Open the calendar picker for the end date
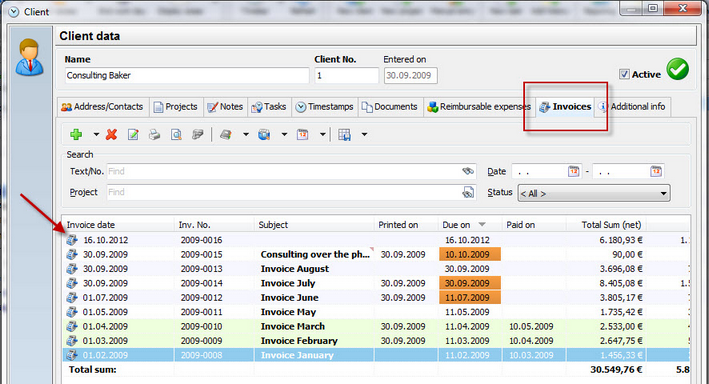Image resolution: width=709 pixels, height=384 pixels. (x=656, y=171)
